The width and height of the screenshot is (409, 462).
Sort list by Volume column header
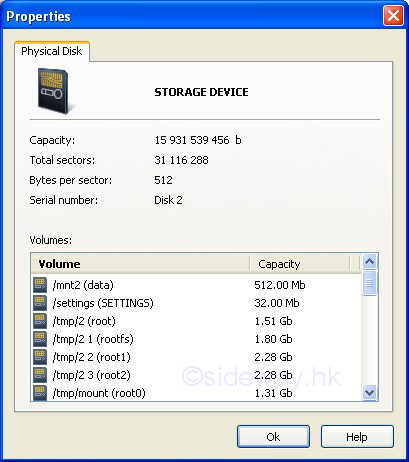point(140,264)
